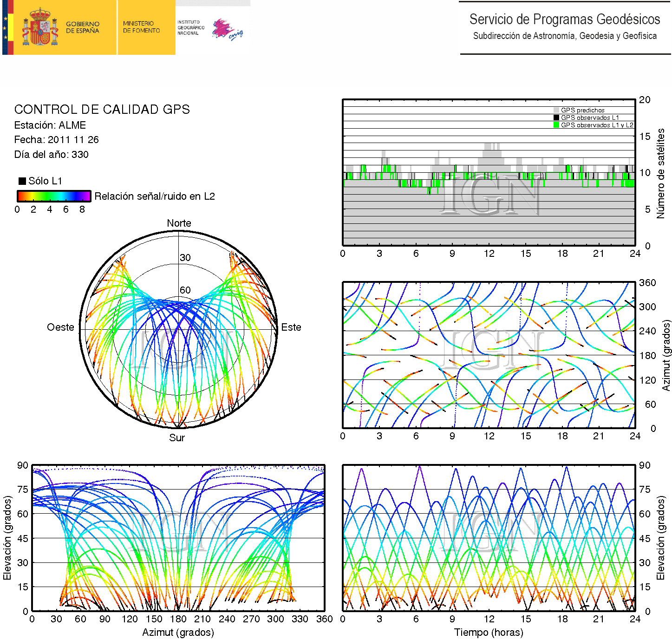Click the EU flag stripe at far left
672x640 pixels.
pos(5,28)
